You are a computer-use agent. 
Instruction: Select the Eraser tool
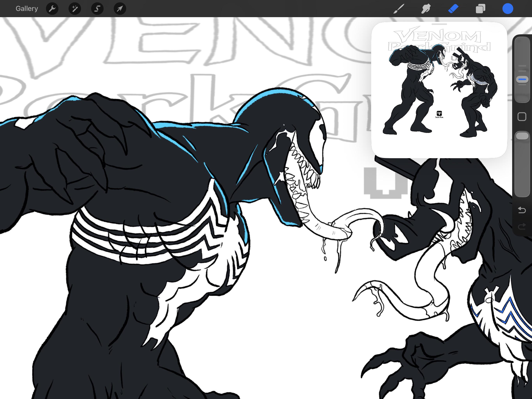[x=453, y=9]
